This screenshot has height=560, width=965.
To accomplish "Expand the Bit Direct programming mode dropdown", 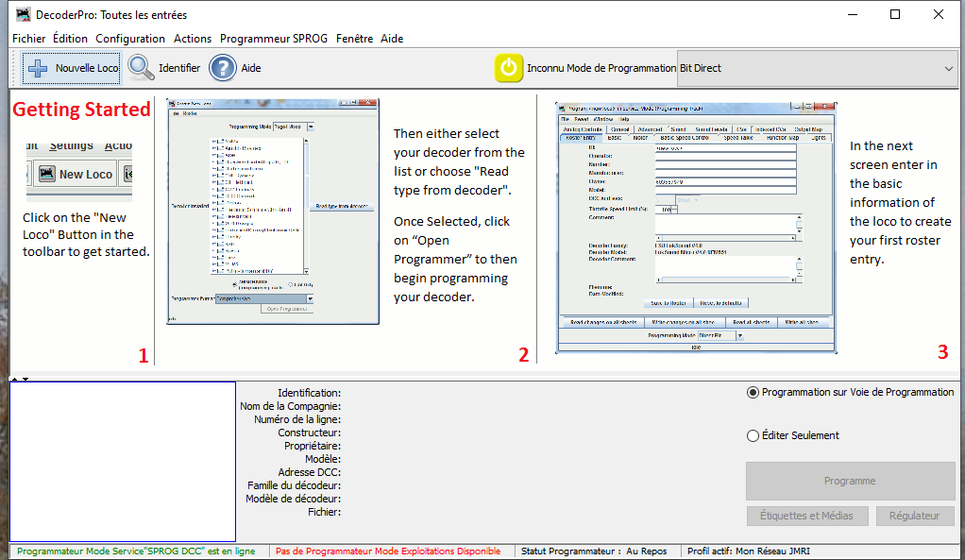I will pyautogui.click(x=817, y=68).
